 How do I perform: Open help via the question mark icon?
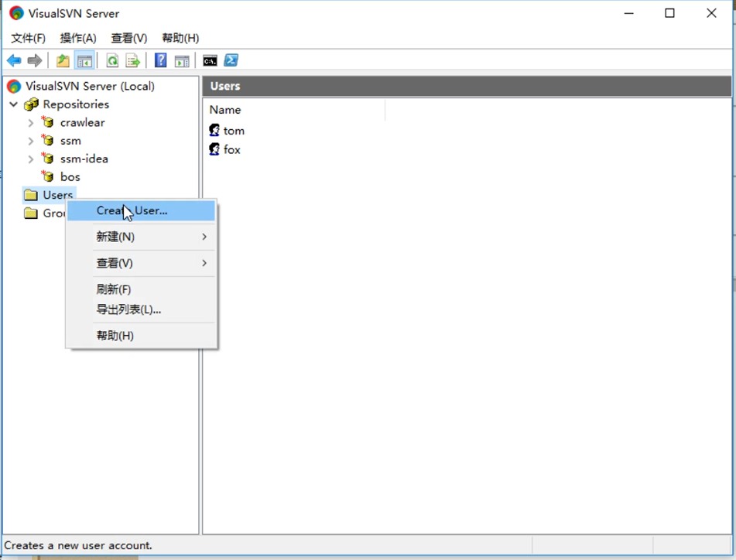pos(160,60)
